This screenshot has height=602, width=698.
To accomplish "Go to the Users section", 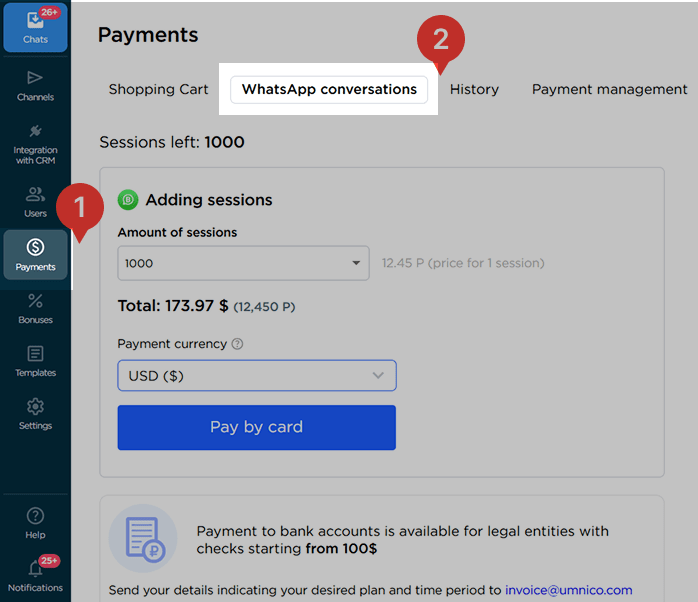I will (35, 202).
